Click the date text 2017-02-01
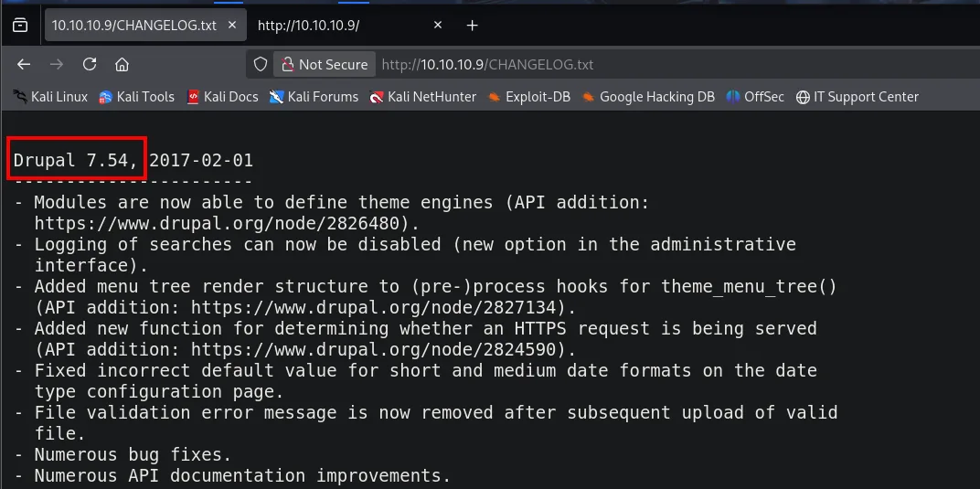 [201, 161]
